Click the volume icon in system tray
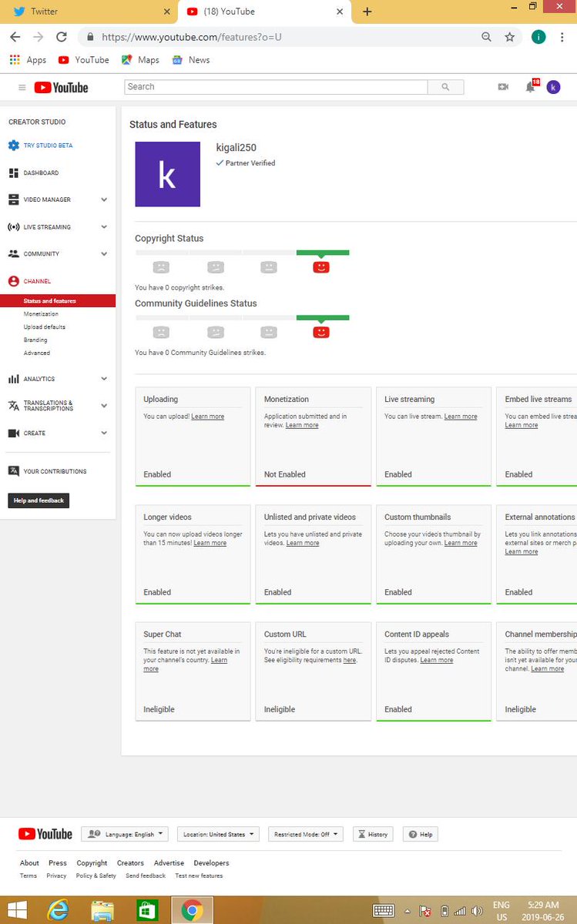The width and height of the screenshot is (577, 924). click(477, 911)
